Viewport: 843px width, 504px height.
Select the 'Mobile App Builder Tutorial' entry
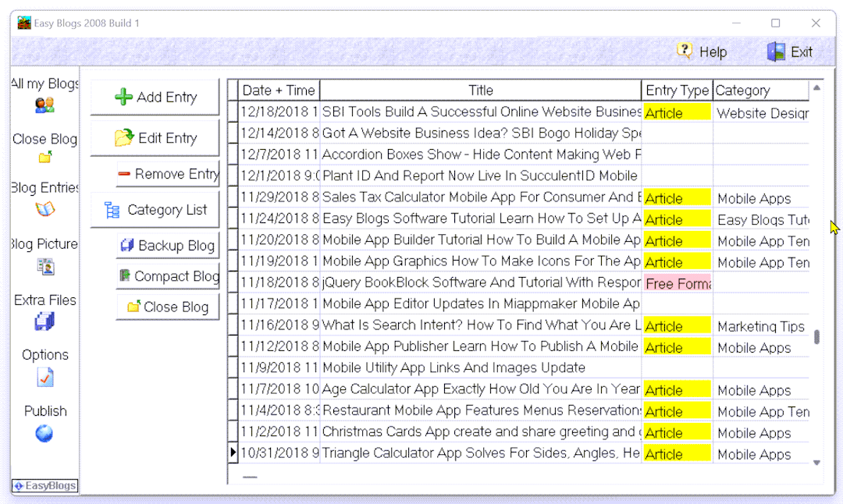pyautogui.click(x=481, y=240)
